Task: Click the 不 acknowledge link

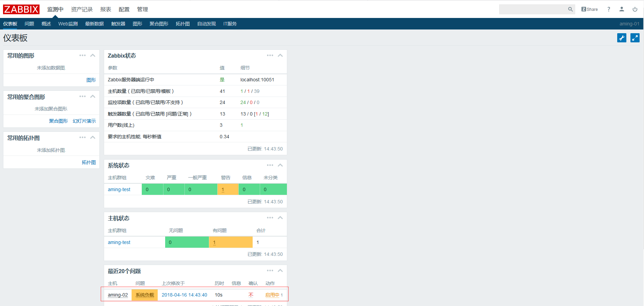Action: (x=251, y=295)
